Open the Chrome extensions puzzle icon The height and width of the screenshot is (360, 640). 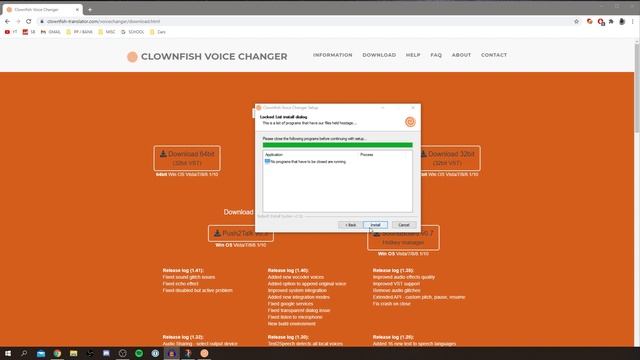pos(611,21)
